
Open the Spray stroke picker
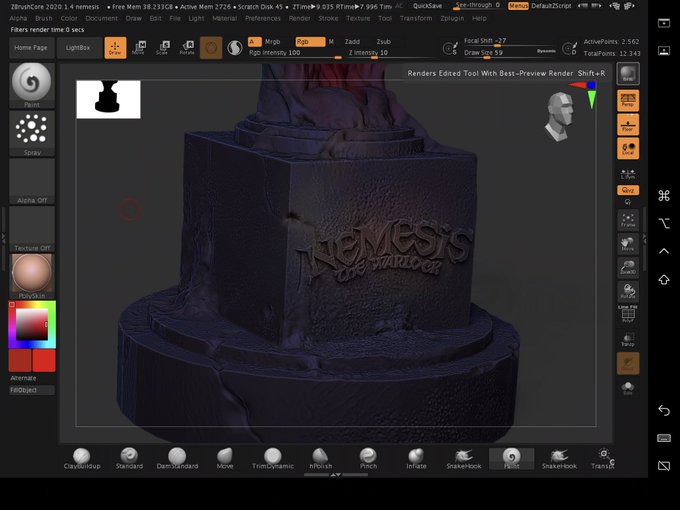pyautogui.click(x=32, y=133)
